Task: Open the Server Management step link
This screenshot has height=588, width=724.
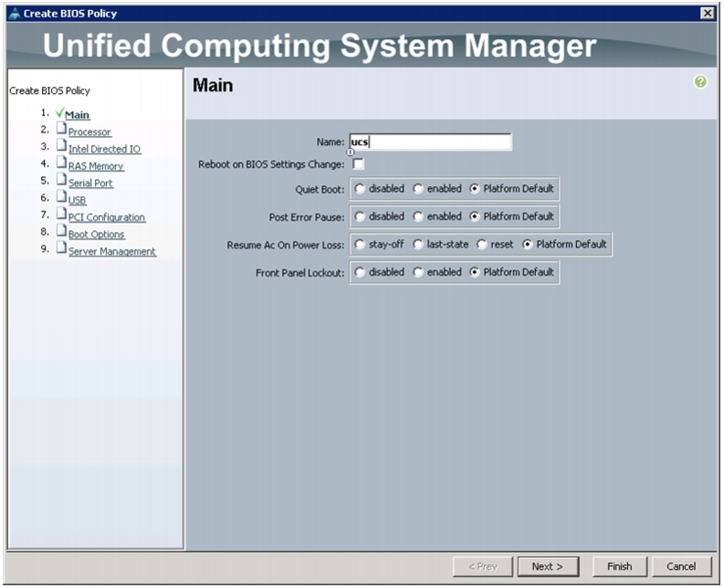Action: (112, 252)
